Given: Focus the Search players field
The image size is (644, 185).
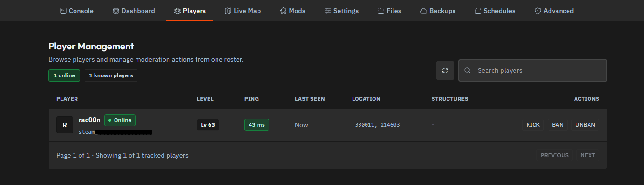Looking at the screenshot, I should 532,70.
